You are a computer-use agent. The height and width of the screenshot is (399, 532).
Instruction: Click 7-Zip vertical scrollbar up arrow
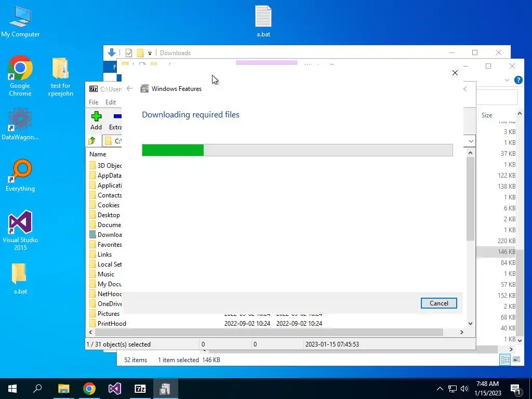[x=470, y=153]
